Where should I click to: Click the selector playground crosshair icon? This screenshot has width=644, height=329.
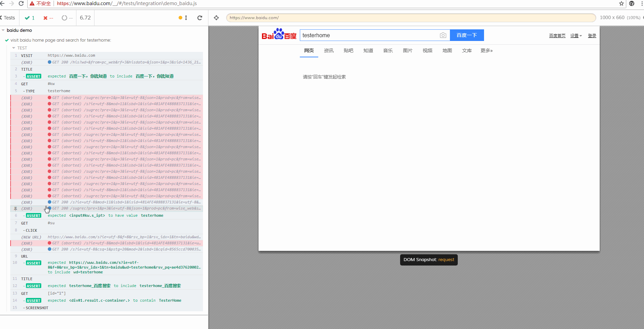click(x=216, y=18)
